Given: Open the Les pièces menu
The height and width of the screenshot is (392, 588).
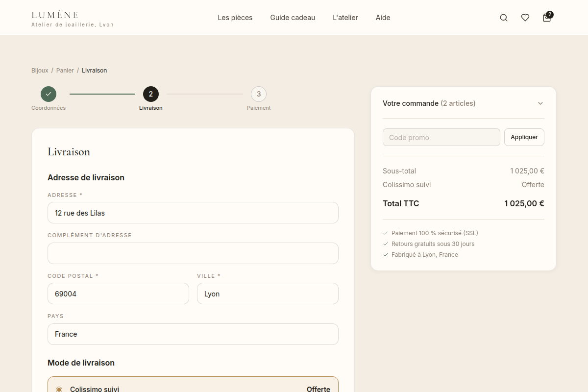Looking at the screenshot, I should (x=235, y=18).
